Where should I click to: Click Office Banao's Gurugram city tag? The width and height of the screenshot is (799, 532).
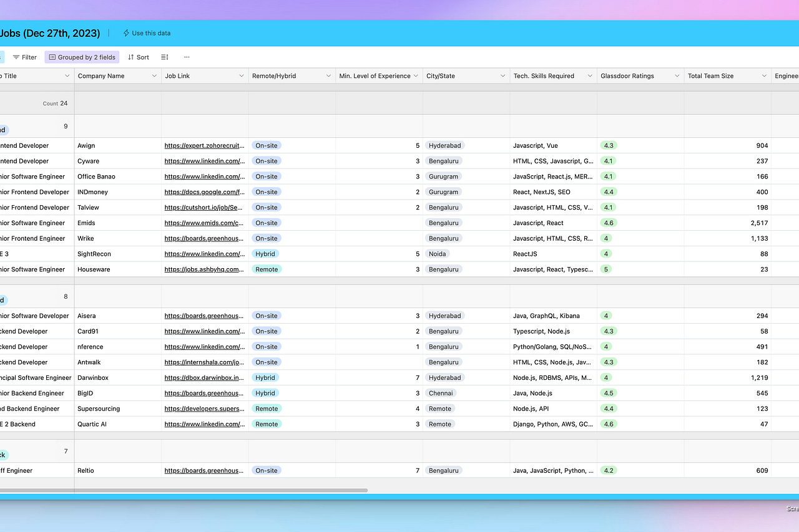443,177
